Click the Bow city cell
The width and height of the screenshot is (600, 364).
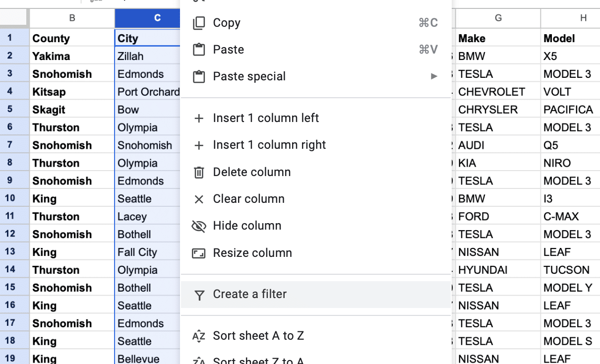(148, 110)
